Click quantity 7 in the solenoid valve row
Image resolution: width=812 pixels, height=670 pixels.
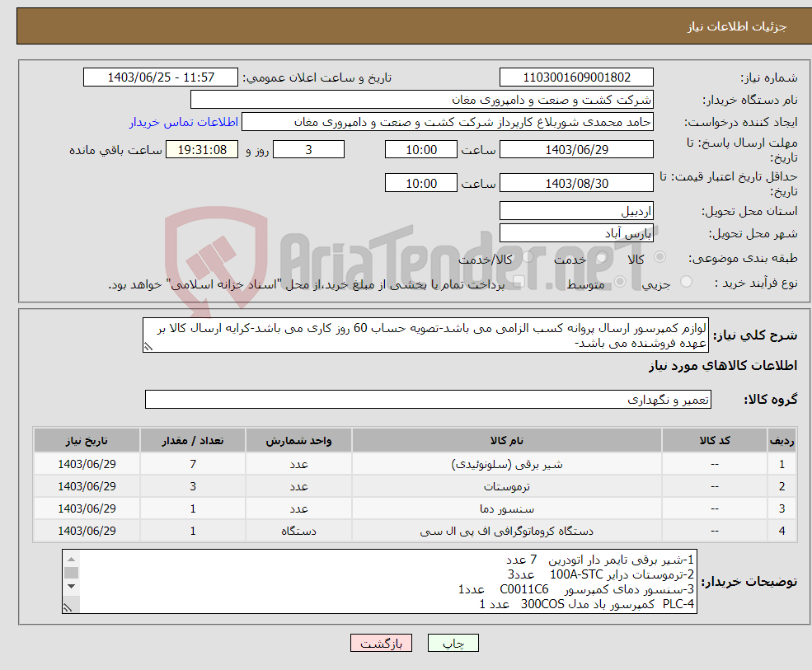(193, 465)
